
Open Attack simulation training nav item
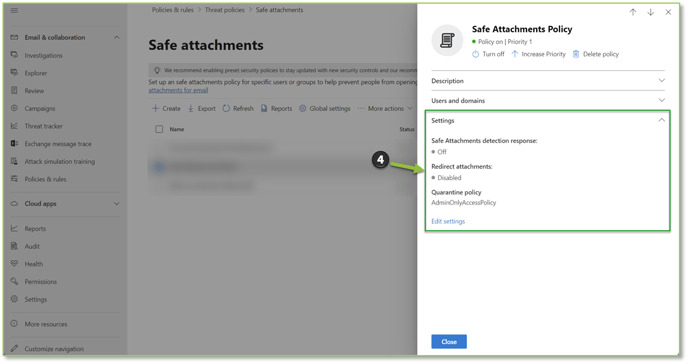pos(60,161)
